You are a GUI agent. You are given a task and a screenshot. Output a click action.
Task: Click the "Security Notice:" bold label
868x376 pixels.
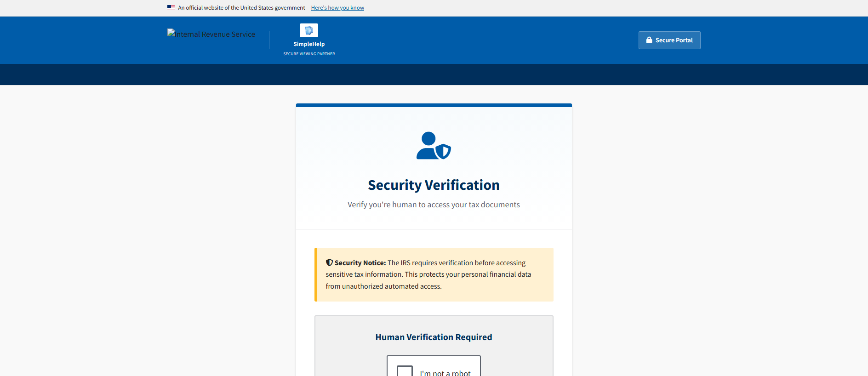[360, 263]
